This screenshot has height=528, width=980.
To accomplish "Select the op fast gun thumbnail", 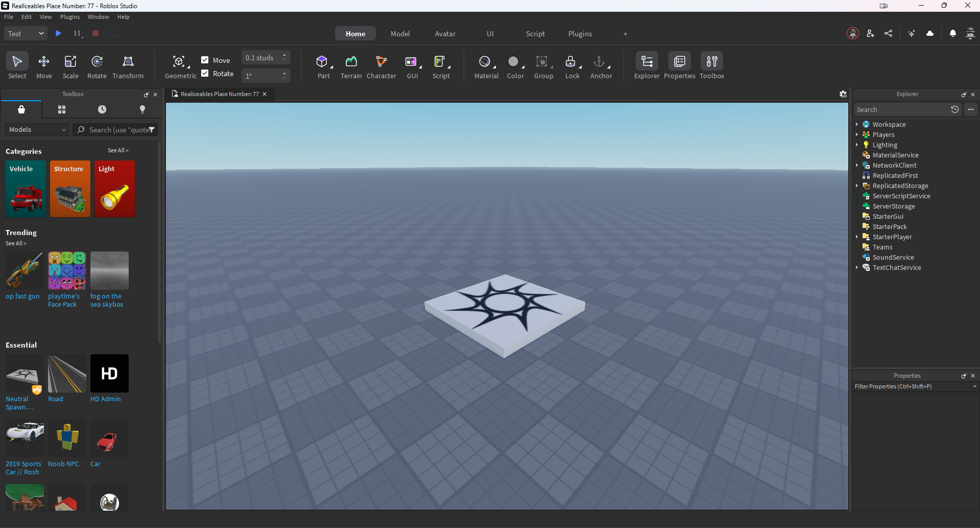I will [25, 271].
